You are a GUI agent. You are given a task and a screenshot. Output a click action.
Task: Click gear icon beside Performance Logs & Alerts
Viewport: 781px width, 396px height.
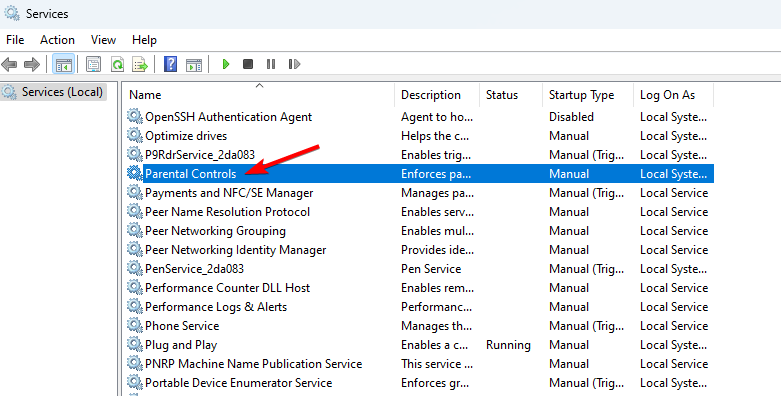pos(134,306)
